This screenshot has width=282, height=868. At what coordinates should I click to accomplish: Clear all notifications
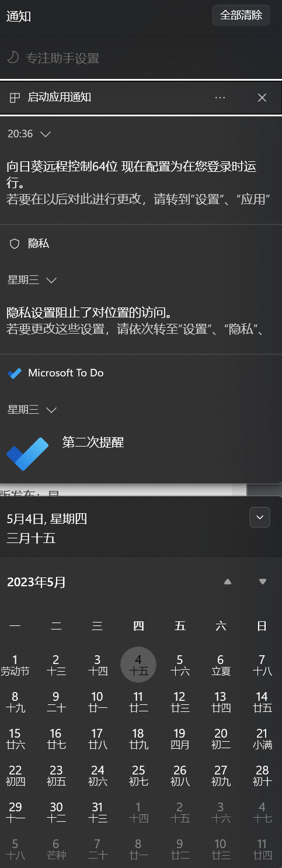click(241, 15)
